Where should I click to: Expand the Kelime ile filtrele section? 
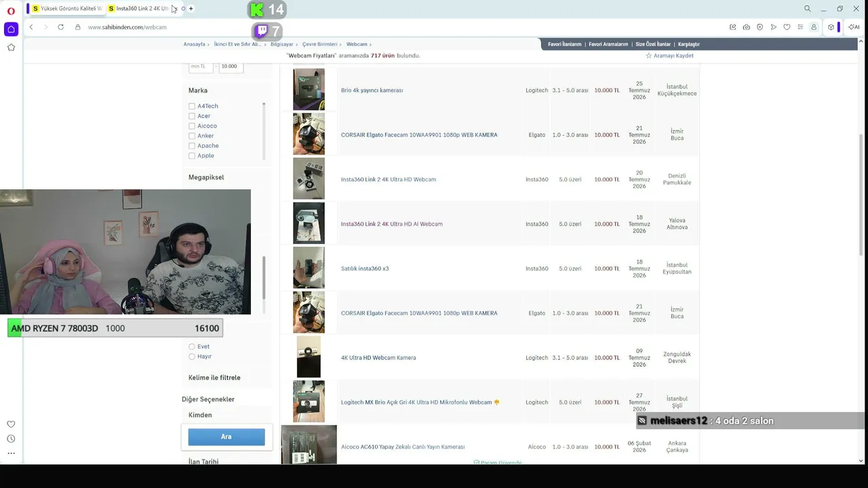point(214,378)
